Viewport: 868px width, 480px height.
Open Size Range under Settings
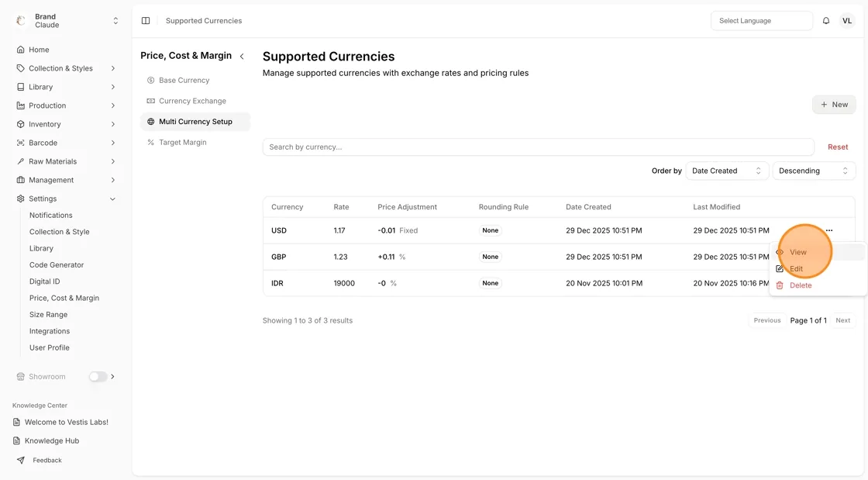pos(48,315)
